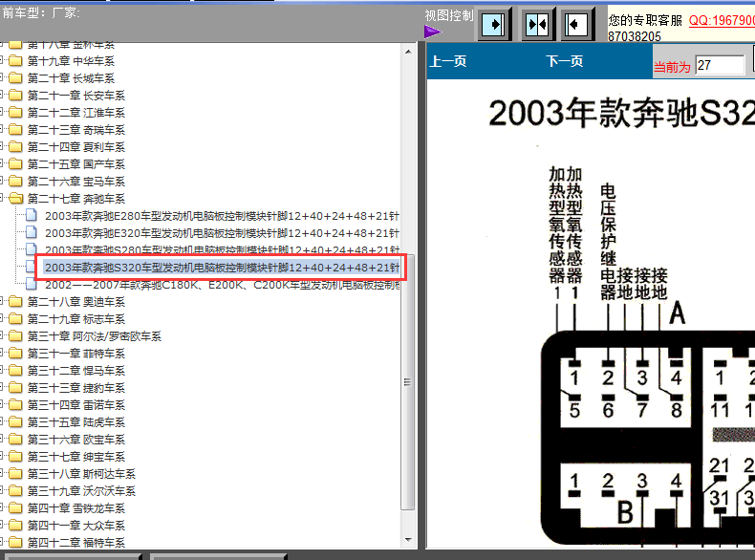Screen dimensions: 755x560
Task: Click the open folder icon of 第二十七章 奔驰车系
Action: 16,199
